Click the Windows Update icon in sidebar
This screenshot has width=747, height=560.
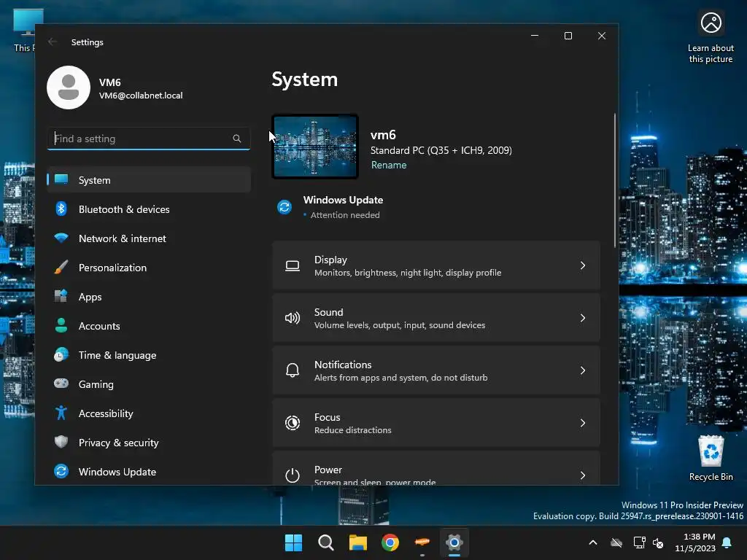click(61, 471)
